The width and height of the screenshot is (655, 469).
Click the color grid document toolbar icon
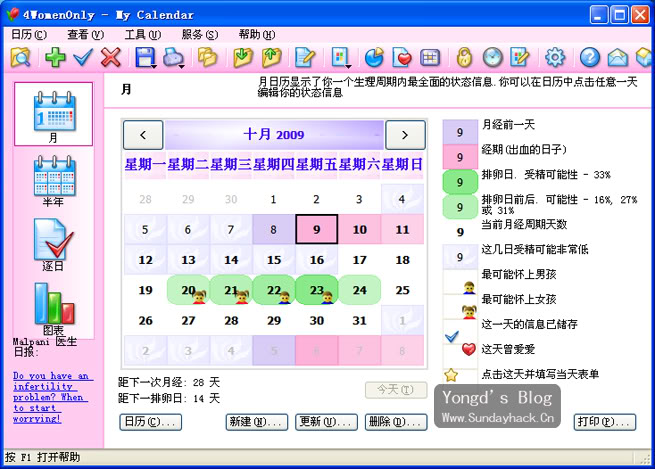[x=339, y=57]
